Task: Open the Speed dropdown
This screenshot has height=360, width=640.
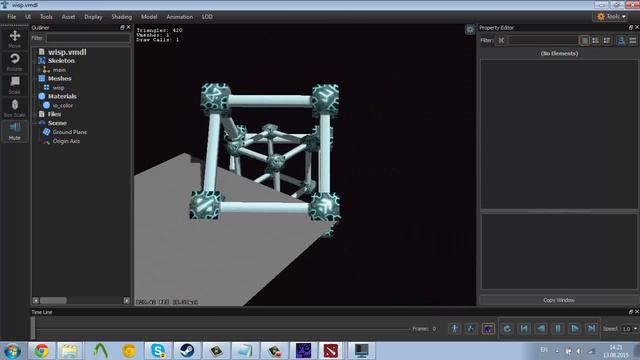Action: tap(629, 329)
